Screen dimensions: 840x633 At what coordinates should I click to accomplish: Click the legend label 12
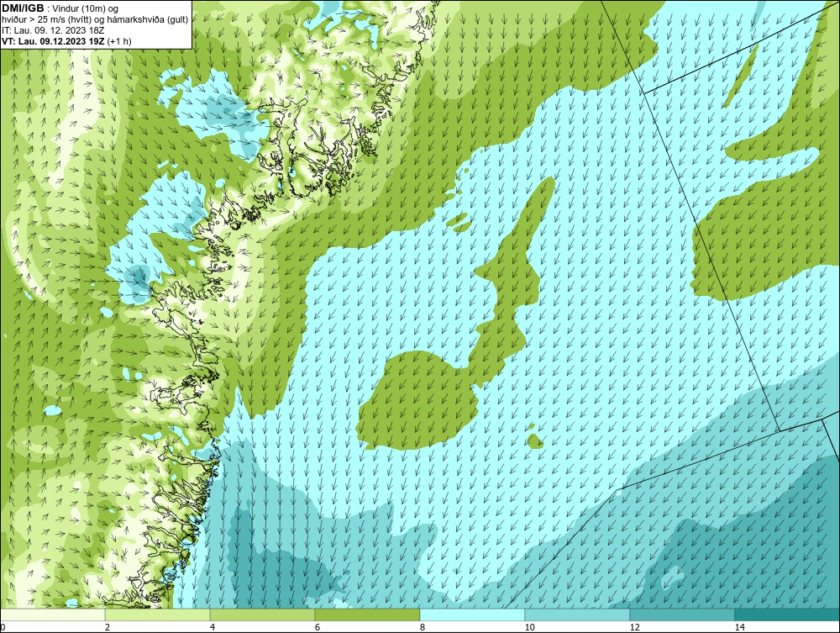point(635,628)
